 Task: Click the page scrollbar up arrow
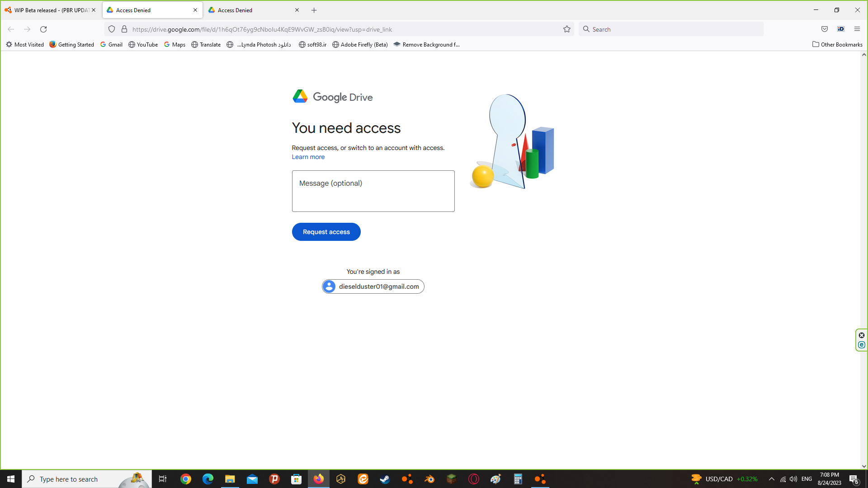[864, 55]
